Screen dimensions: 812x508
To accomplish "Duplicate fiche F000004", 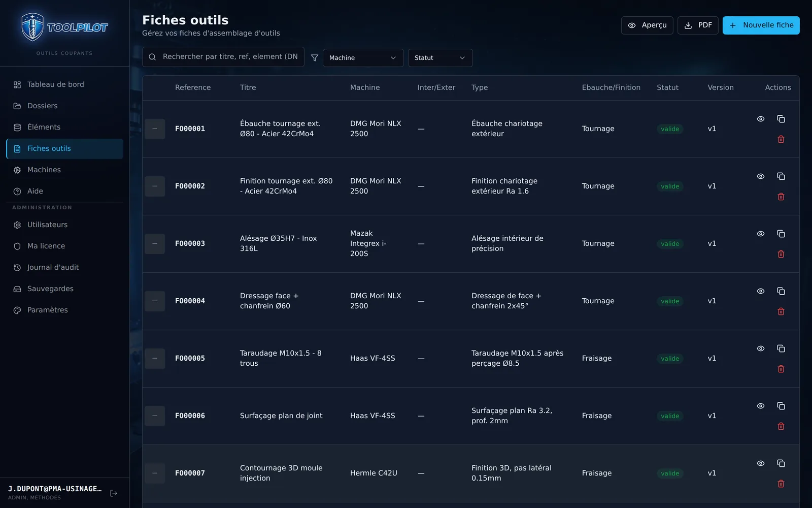I will coord(781,291).
